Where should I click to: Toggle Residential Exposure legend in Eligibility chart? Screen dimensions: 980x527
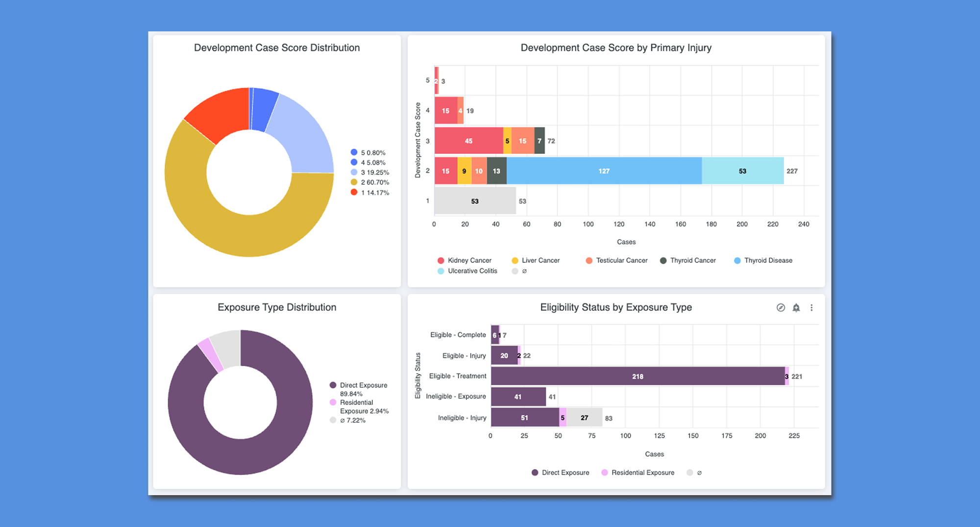pyautogui.click(x=637, y=473)
